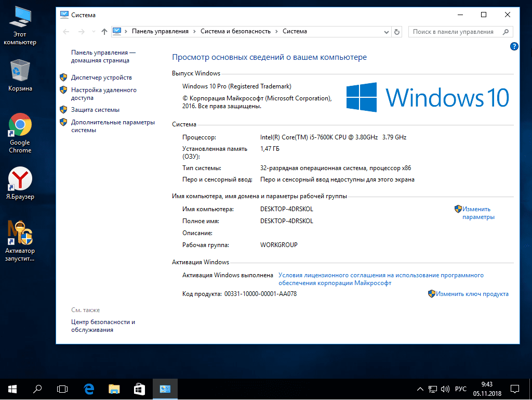The width and height of the screenshot is (532, 400).
Task: Click product code 00331-10000-00001-AA078
Action: (260, 294)
